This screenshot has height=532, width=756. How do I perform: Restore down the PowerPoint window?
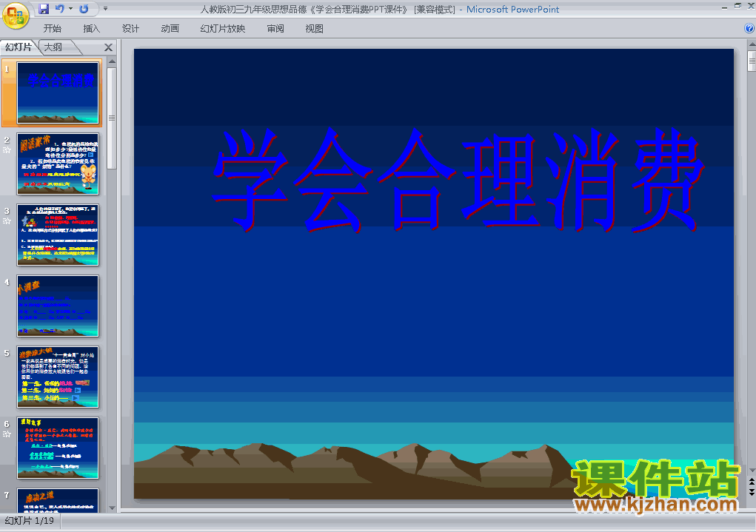pos(737,6)
